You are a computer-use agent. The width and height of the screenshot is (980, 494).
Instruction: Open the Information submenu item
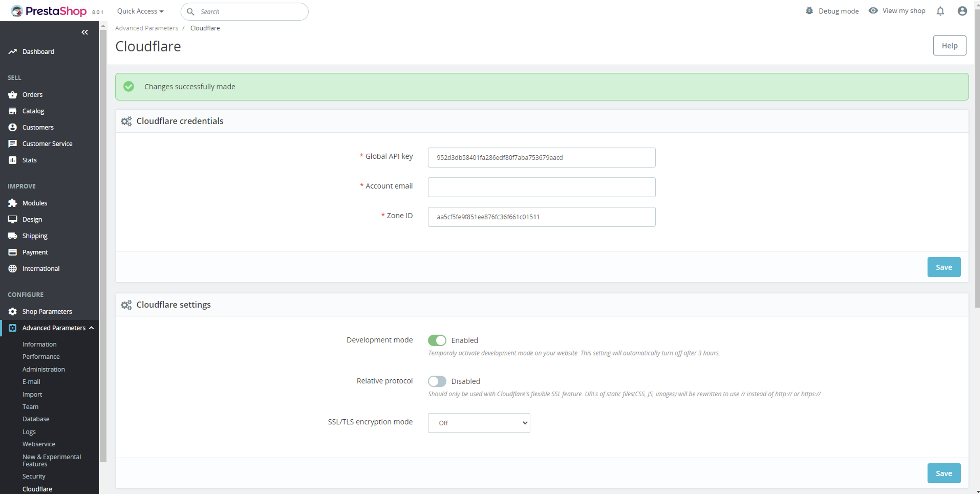point(39,344)
